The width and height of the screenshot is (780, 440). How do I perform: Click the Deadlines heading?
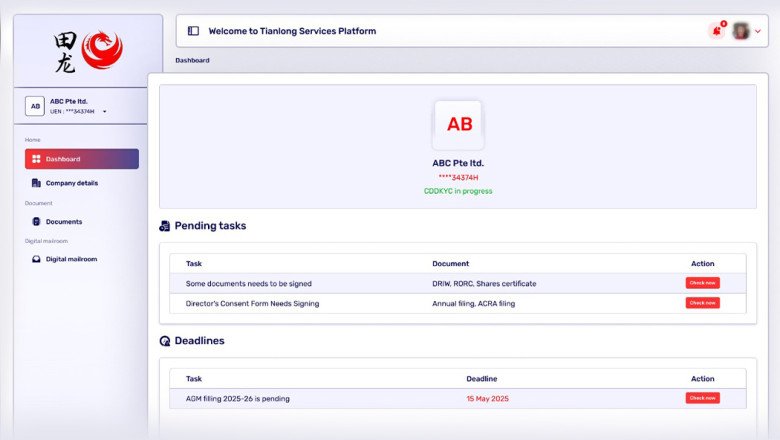pos(199,341)
